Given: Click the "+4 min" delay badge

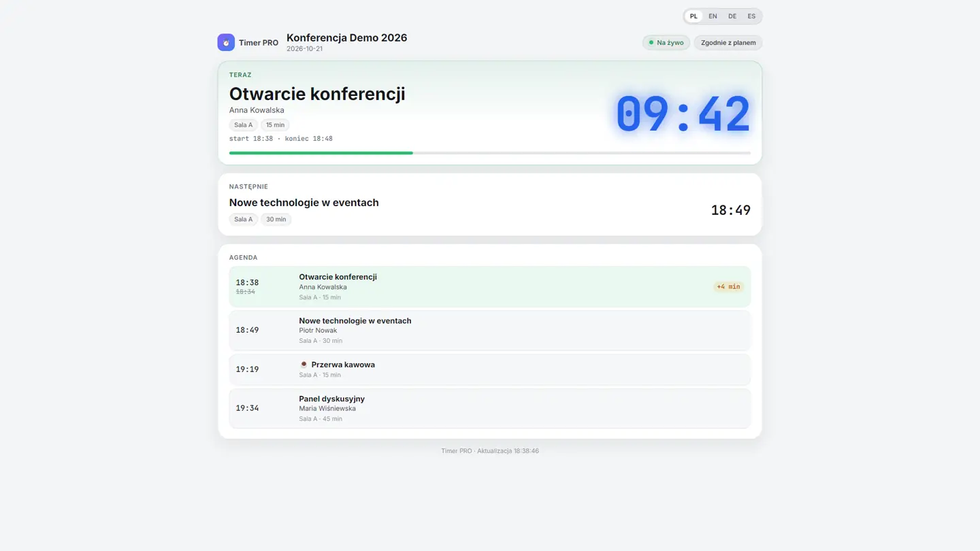Looking at the screenshot, I should pyautogui.click(x=728, y=286).
